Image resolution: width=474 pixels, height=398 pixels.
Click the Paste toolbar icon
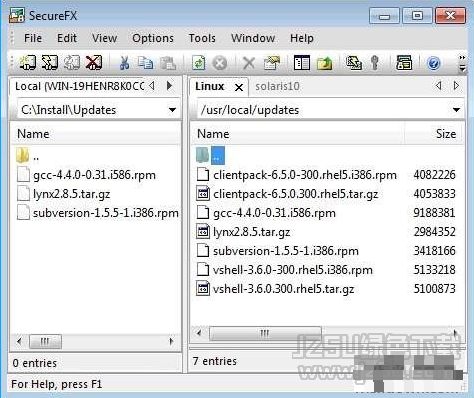(x=168, y=63)
